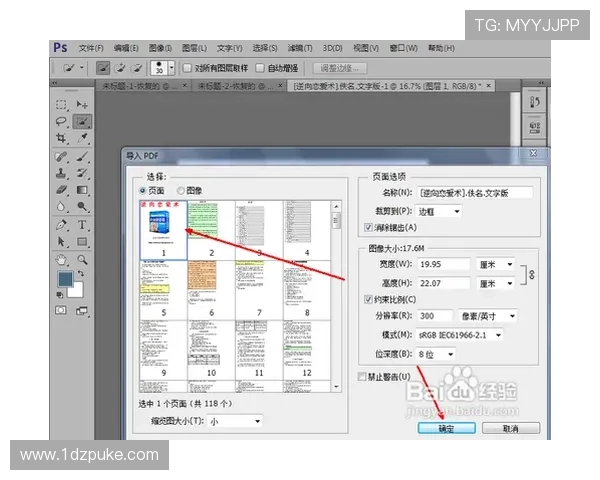Viewport: 600px width, 480px height.
Task: Select the 图像 radio button
Action: 181,190
